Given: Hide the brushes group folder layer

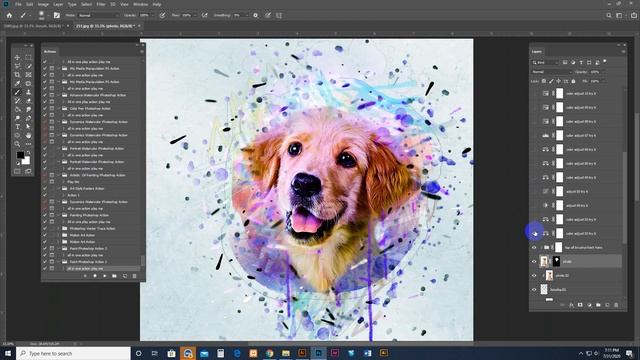Looking at the screenshot, I should coord(534,248).
